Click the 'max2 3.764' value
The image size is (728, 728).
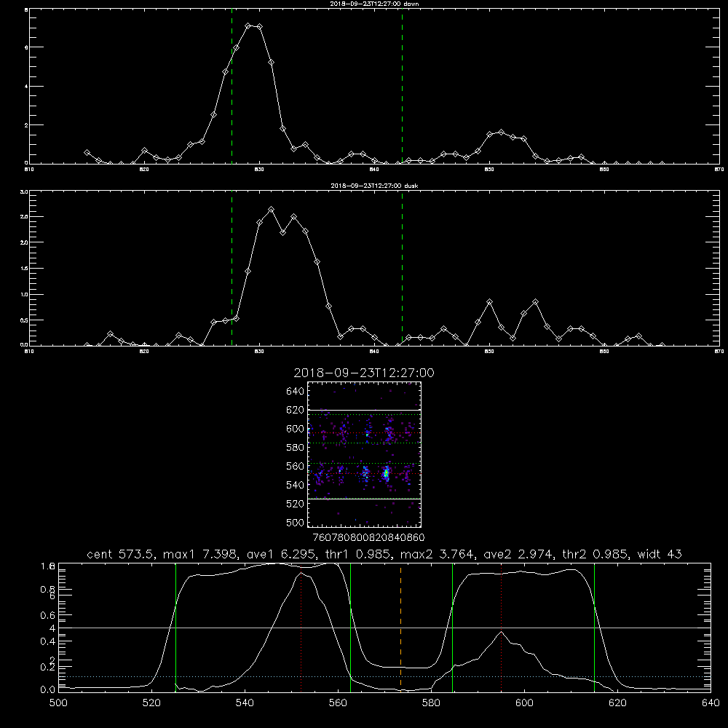[x=438, y=554]
